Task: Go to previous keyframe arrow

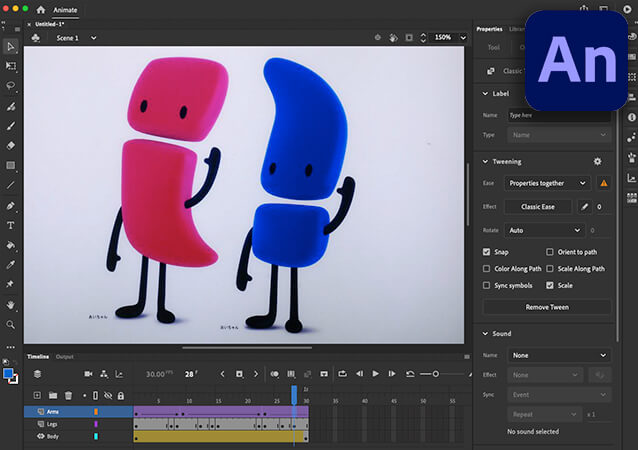Action: click(x=222, y=374)
